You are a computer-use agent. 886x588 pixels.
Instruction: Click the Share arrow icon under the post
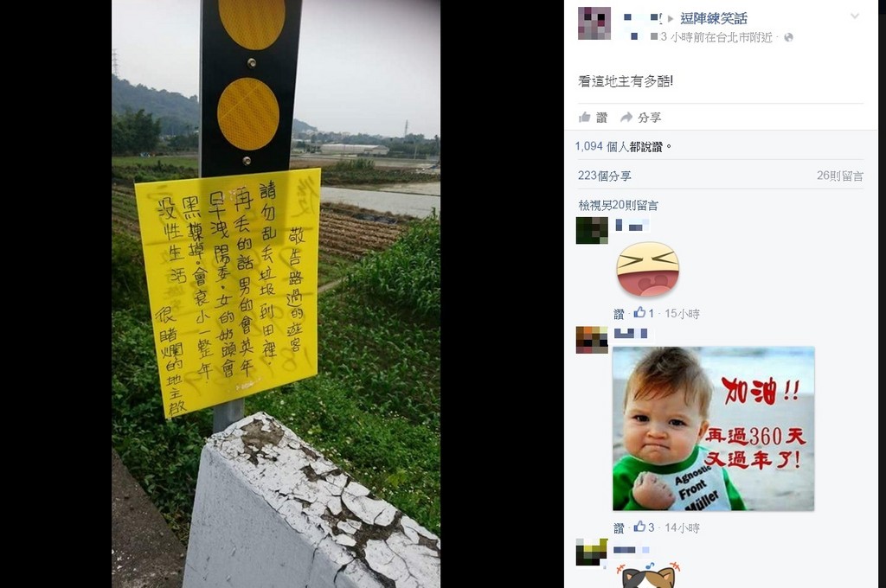(626, 117)
